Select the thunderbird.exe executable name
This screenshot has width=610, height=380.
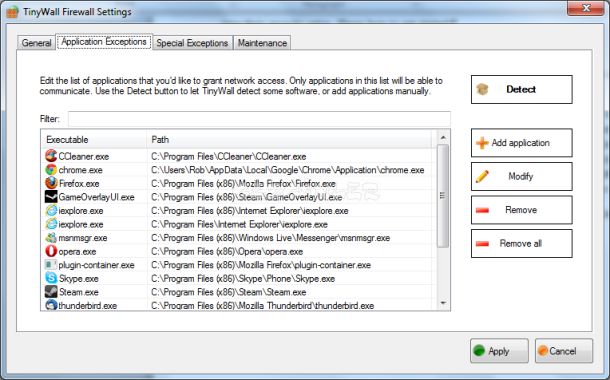[88, 305]
